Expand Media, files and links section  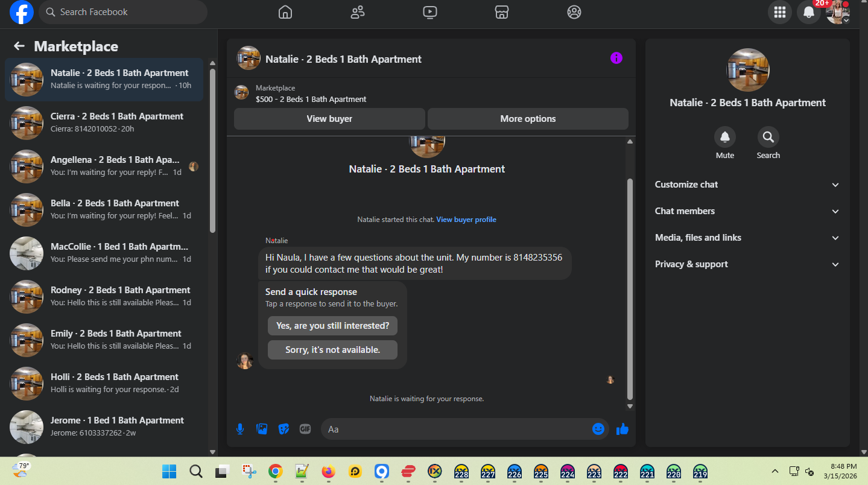coord(747,238)
